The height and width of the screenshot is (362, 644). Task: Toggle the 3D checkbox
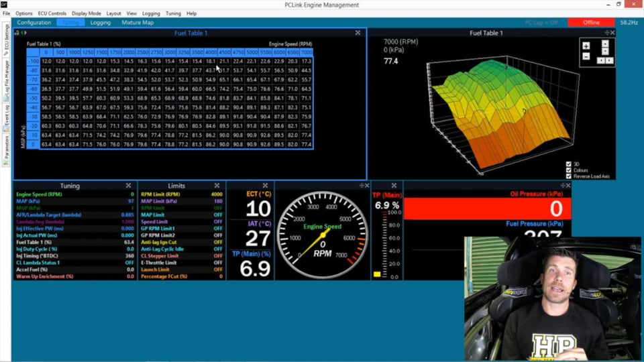(569, 164)
